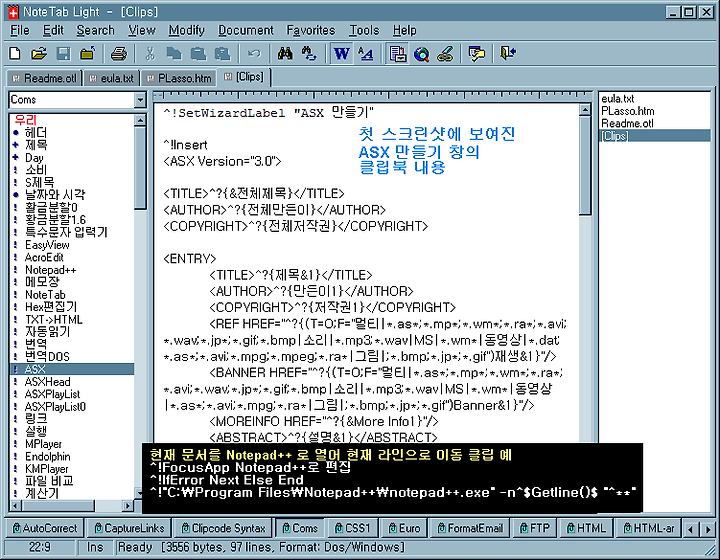
Task: Open the CSS1 library tab
Action: (x=352, y=528)
